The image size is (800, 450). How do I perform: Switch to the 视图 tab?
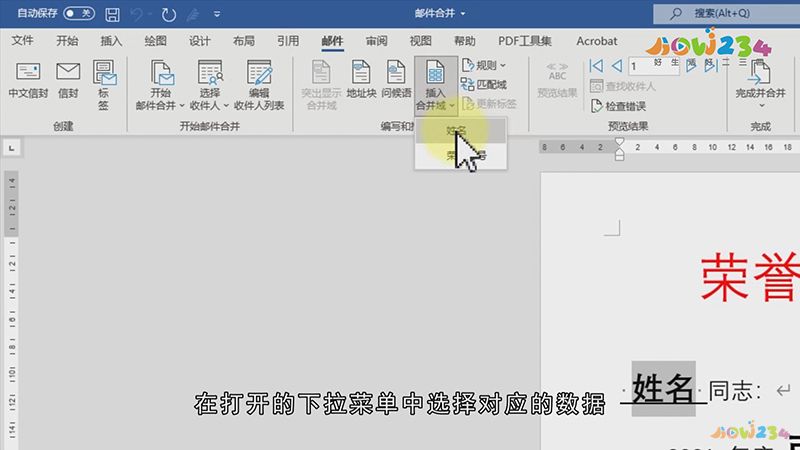pos(420,41)
